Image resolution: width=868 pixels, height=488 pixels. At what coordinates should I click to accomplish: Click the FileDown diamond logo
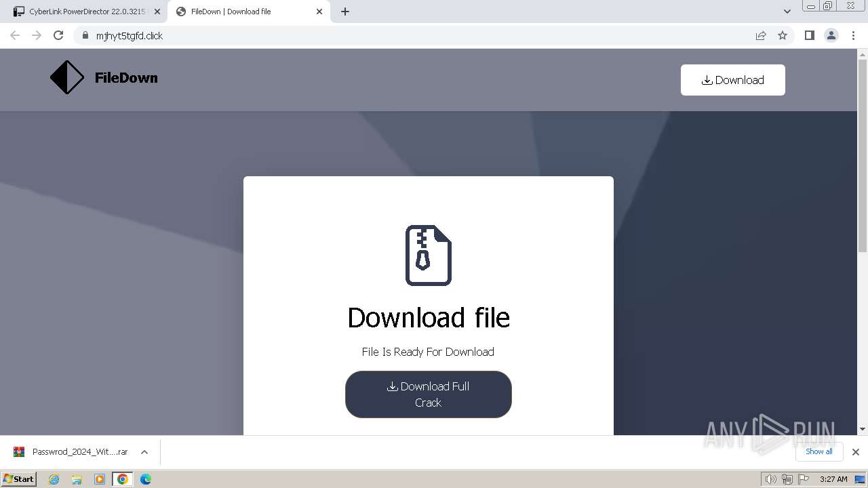[x=67, y=77]
